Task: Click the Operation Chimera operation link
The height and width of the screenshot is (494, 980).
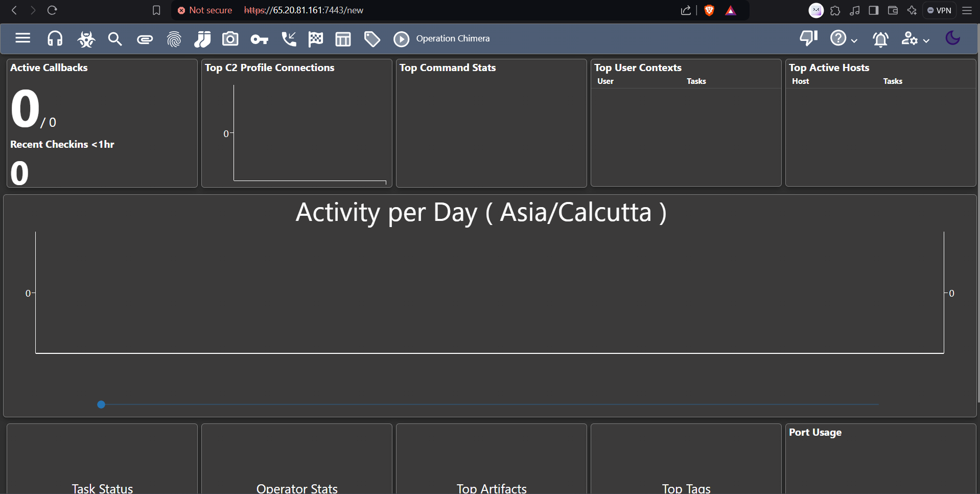Action: click(x=453, y=38)
